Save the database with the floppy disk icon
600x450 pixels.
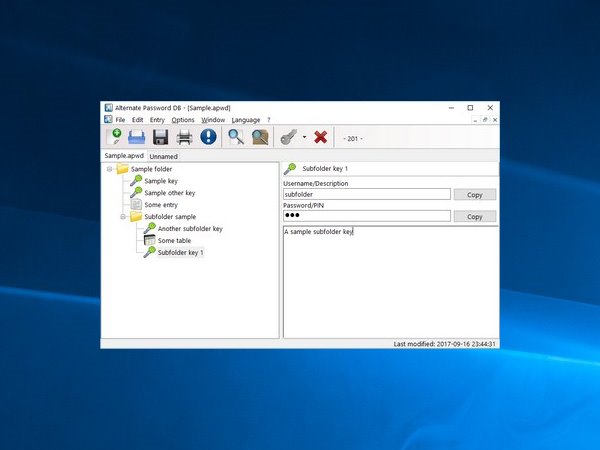160,137
